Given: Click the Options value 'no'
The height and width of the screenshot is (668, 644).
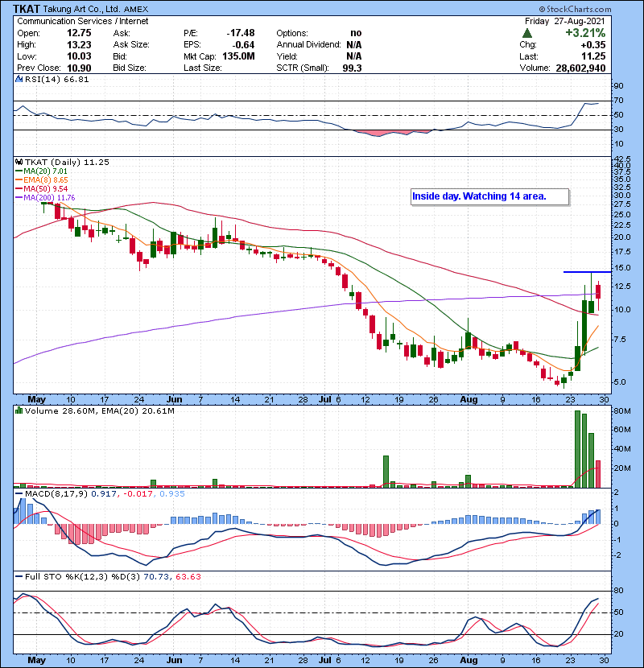Looking at the screenshot, I should (356, 33).
